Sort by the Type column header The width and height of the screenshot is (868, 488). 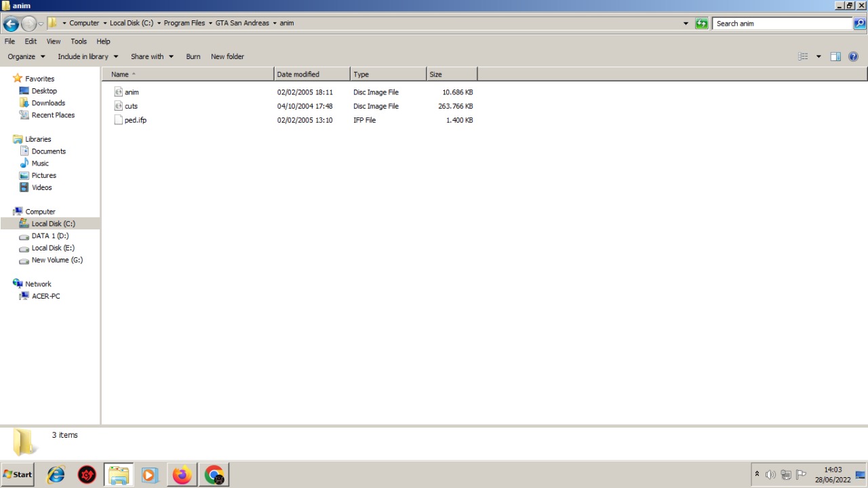(x=388, y=74)
